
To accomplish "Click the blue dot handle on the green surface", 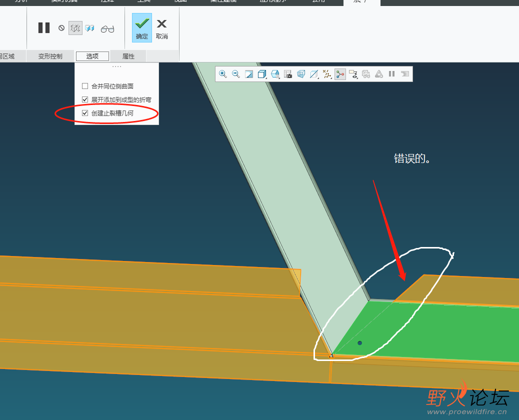I will click(x=360, y=343).
